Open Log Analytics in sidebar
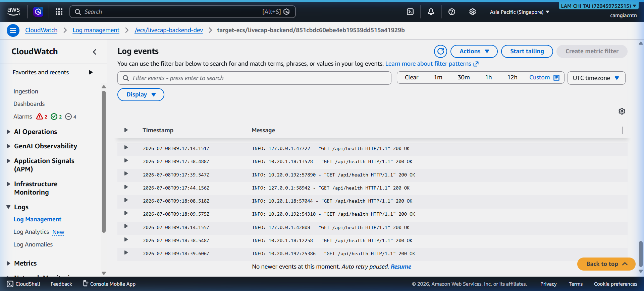Viewport: 644px width, 291px height. click(x=31, y=232)
